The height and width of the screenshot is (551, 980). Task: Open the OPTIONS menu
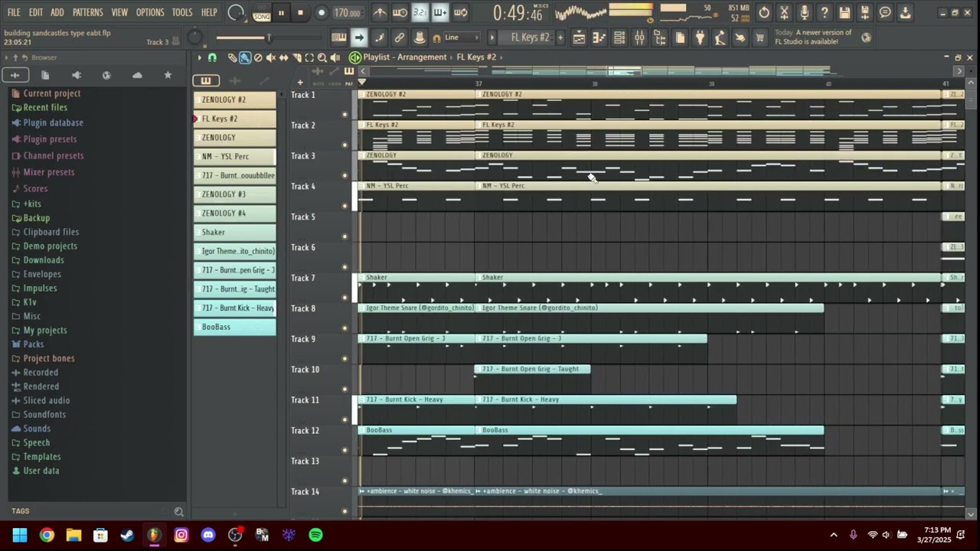pos(150,12)
